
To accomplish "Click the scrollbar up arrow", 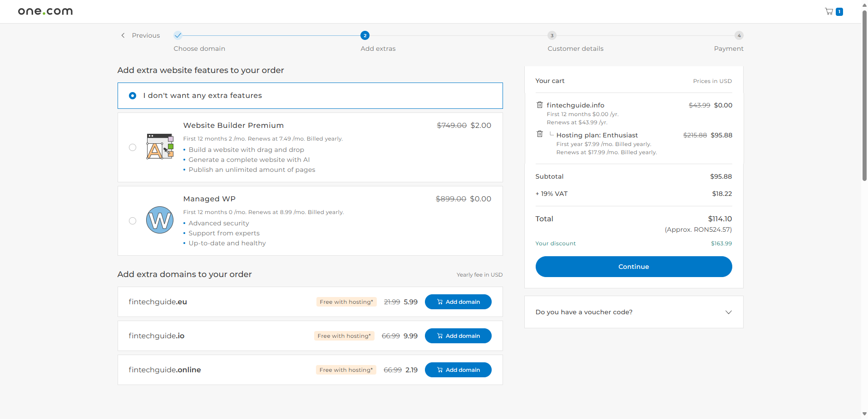I will (x=864, y=5).
